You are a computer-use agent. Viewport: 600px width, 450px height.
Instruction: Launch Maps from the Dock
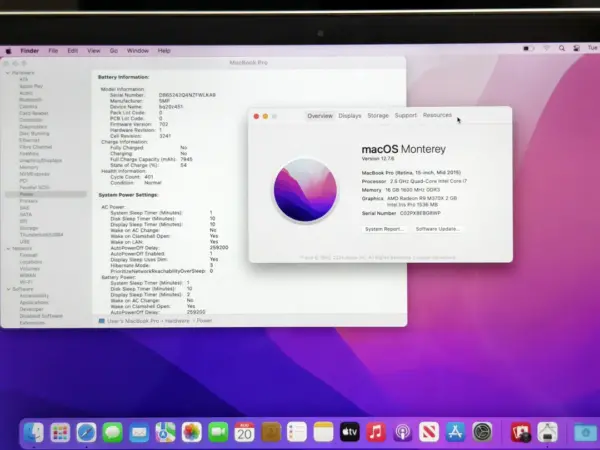165,432
